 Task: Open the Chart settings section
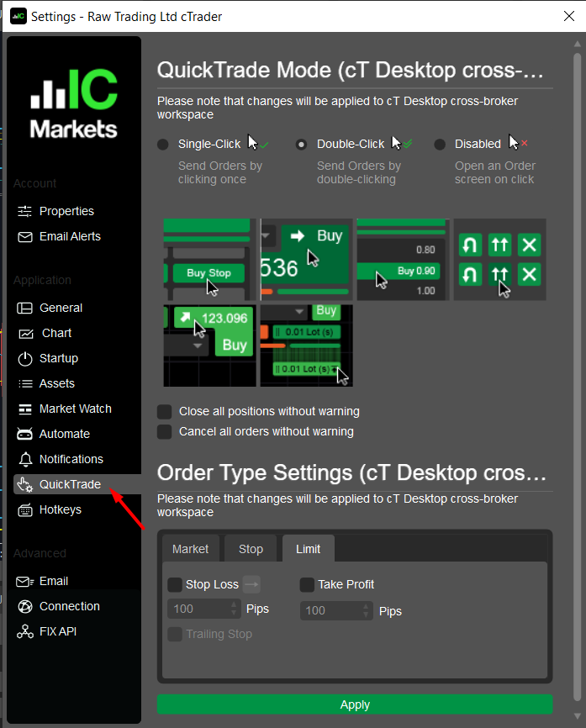pos(56,334)
